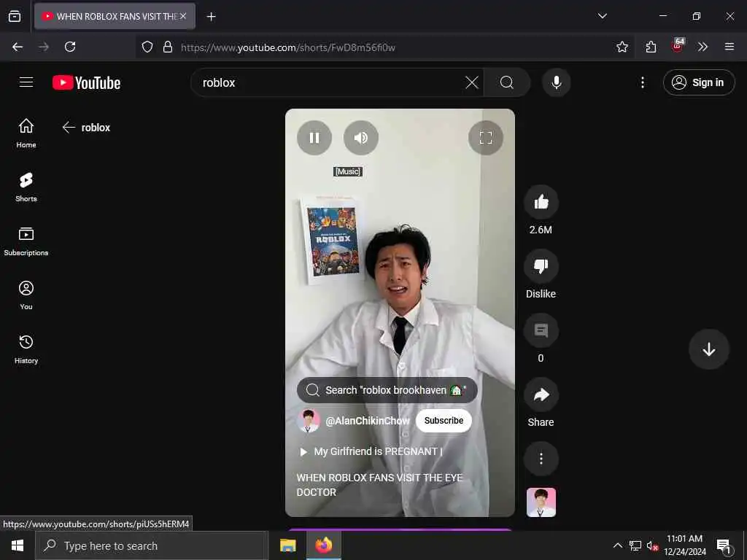The height and width of the screenshot is (560, 747).
Task: Open the Firefox extensions puzzle icon
Action: [x=651, y=47]
